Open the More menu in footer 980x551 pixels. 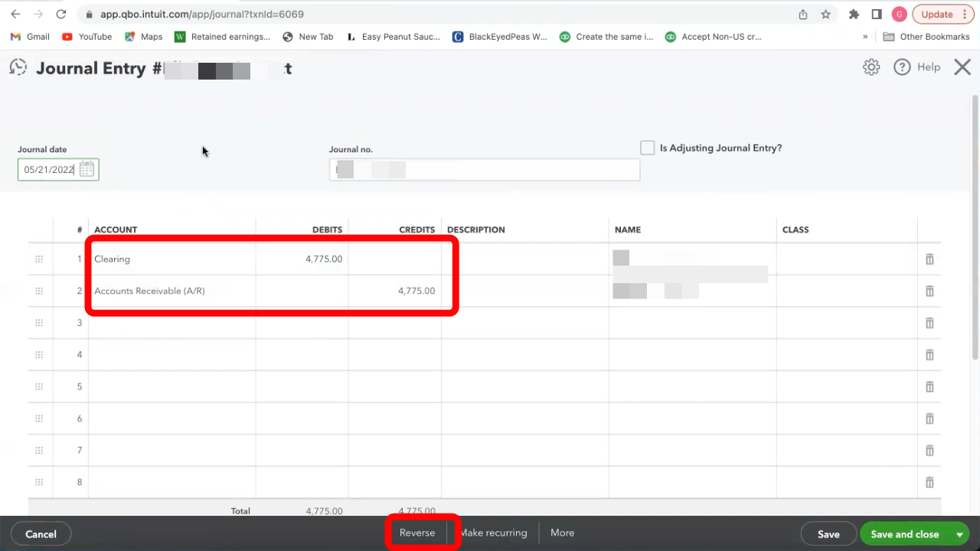(x=562, y=533)
